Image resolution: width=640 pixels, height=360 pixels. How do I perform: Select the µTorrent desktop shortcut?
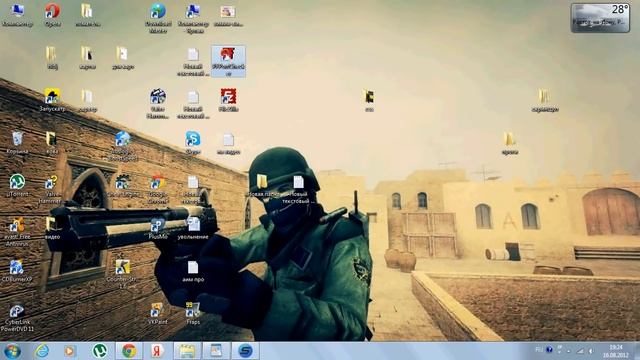(17, 185)
